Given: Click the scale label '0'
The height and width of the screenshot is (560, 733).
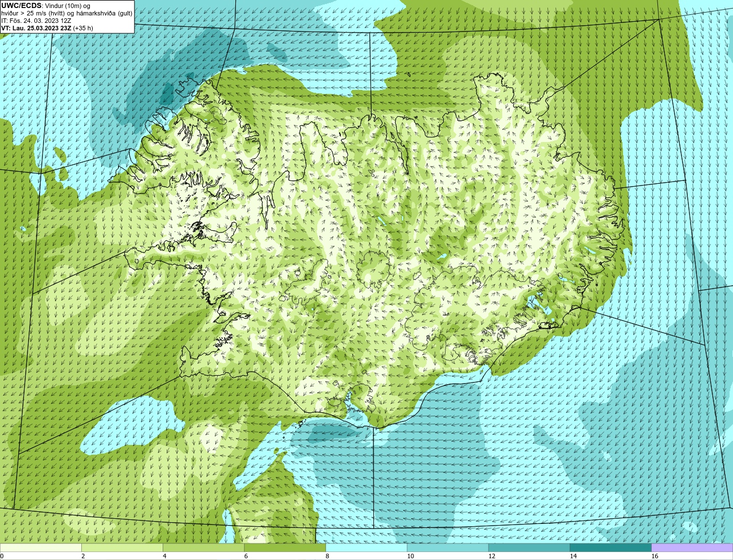Looking at the screenshot, I should [x=2, y=556].
